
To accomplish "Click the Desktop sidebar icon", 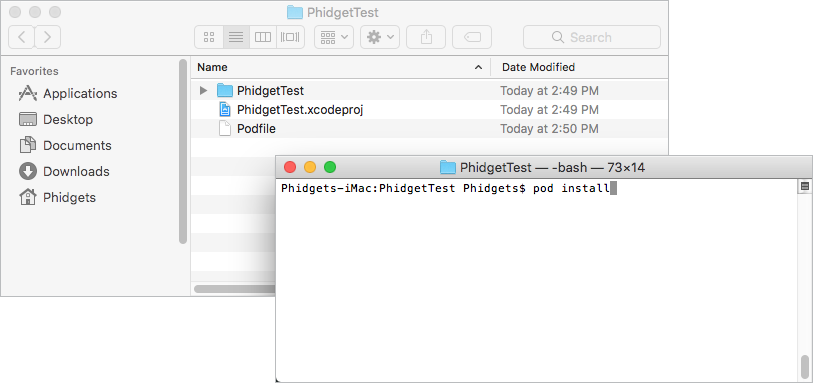I will (x=28, y=120).
